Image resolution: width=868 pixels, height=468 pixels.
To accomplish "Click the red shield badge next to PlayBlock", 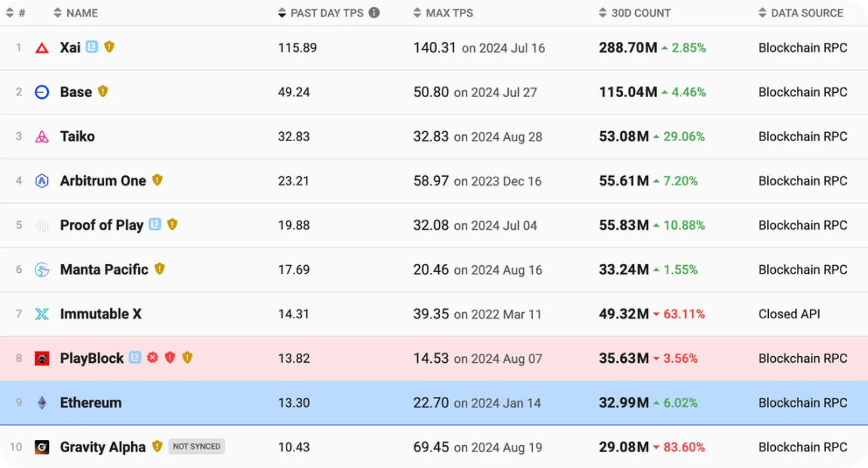I will 170,357.
